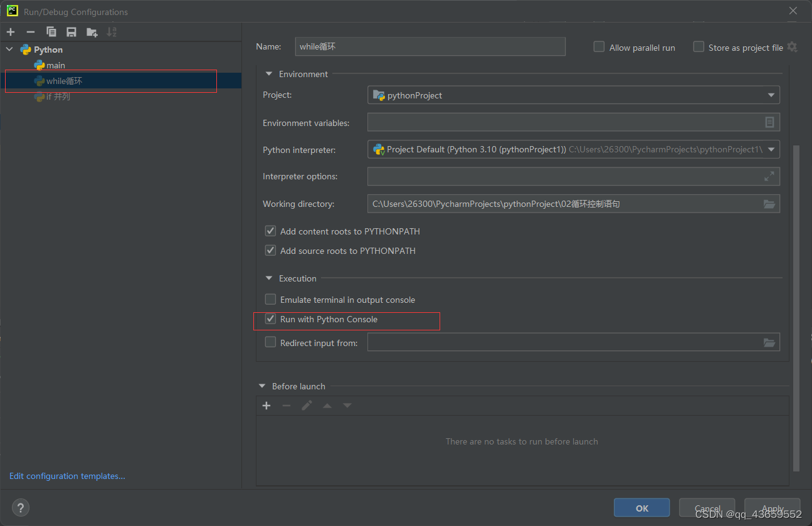812x526 pixels.
Task: Select the if 并列 configuration
Action: coord(58,97)
